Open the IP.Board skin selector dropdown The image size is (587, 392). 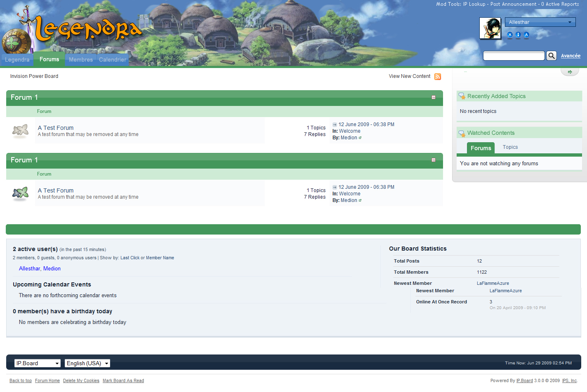(38, 363)
